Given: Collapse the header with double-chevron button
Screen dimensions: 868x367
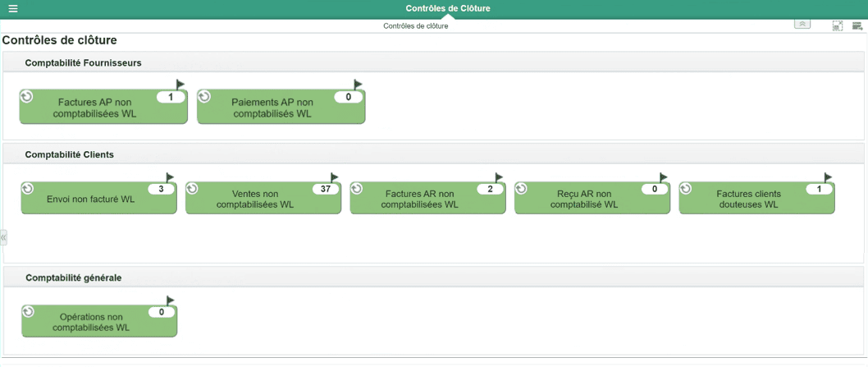Looking at the screenshot, I should 802,24.
